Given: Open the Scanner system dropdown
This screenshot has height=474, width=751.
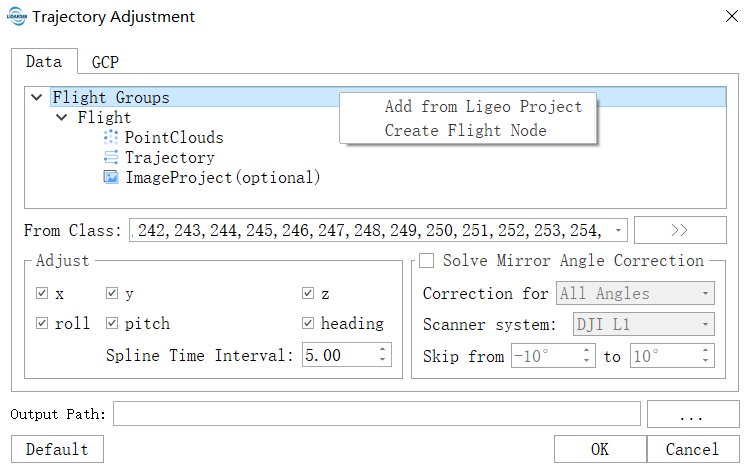Looking at the screenshot, I should 707,324.
